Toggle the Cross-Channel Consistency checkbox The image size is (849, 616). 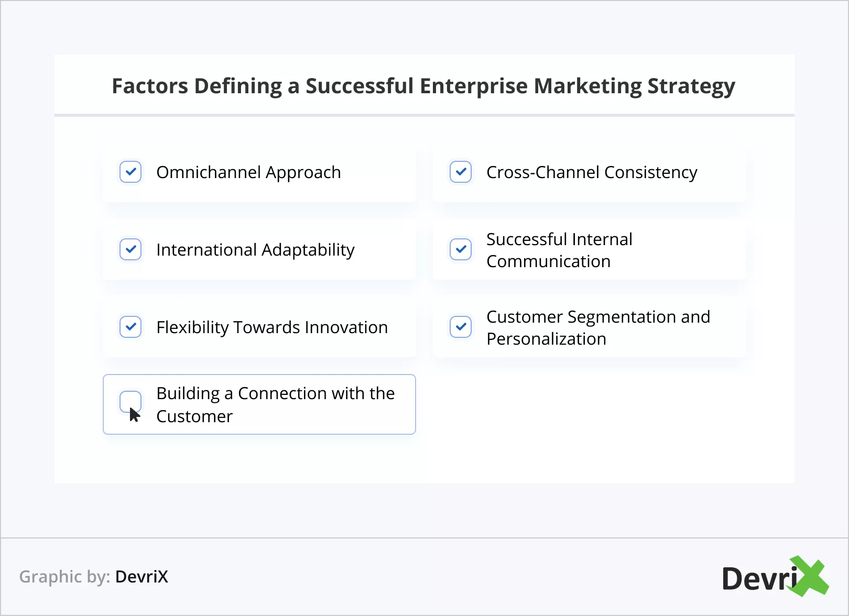(x=461, y=172)
